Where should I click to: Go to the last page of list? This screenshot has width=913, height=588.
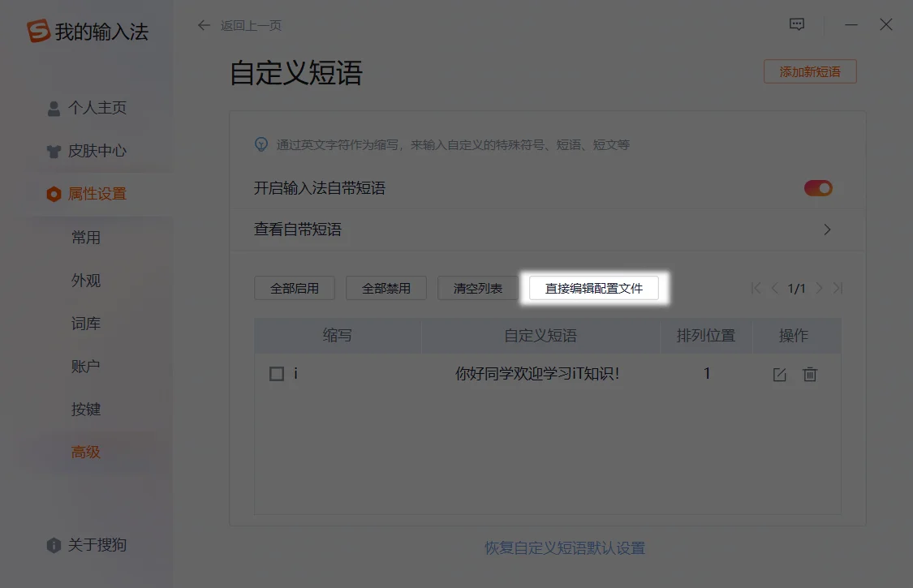(x=838, y=288)
